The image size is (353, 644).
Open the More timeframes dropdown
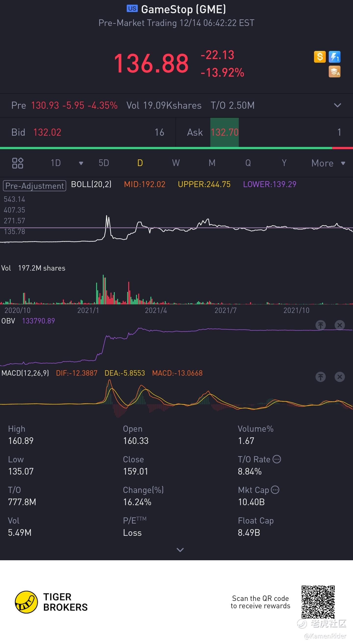pos(328,163)
